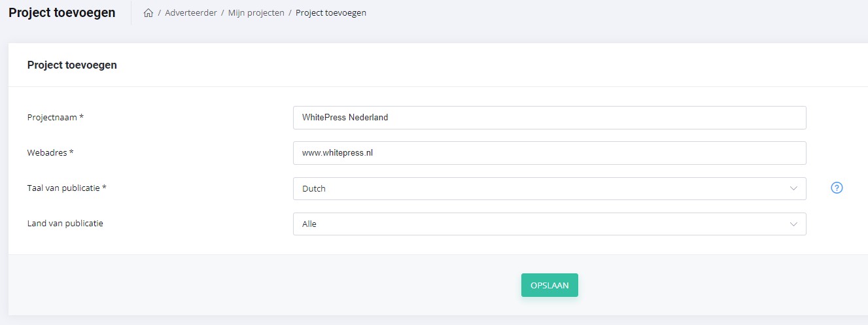Focus the Webadres input field
Viewport: 868px width, 325px height.
tap(549, 153)
